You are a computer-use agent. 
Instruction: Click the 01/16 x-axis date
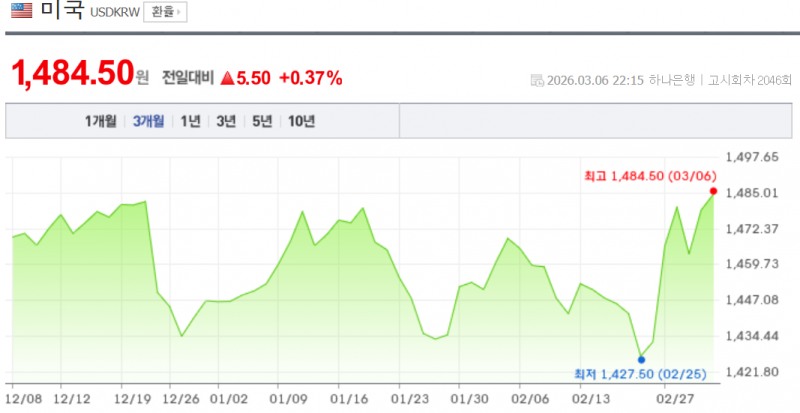349,398
